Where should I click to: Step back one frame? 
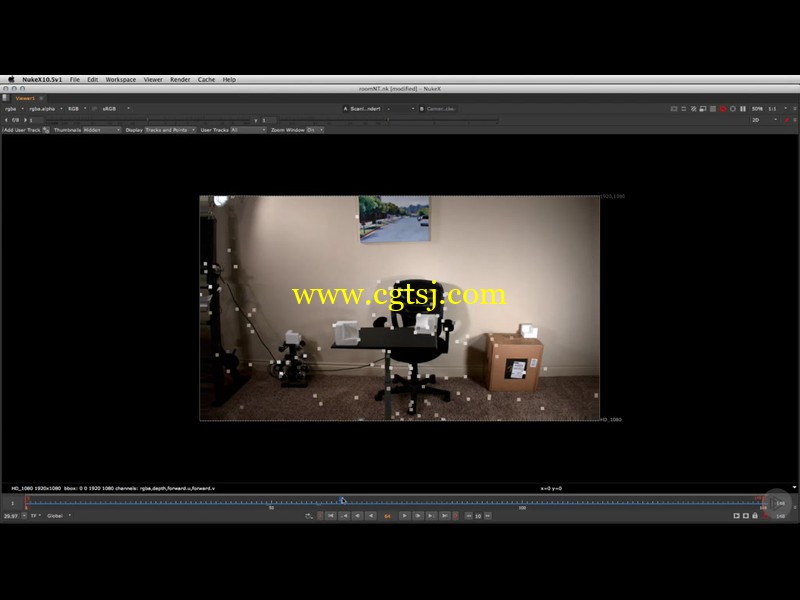(x=358, y=516)
